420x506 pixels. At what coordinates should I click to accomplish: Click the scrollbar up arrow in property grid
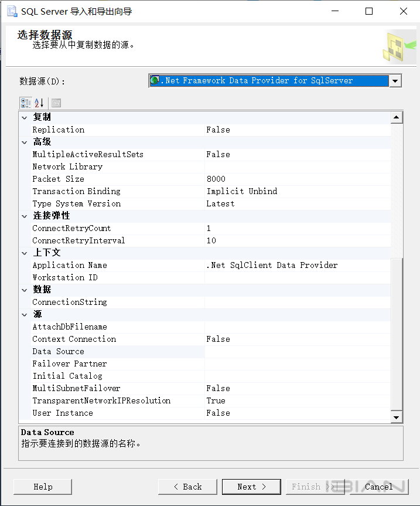tap(397, 117)
